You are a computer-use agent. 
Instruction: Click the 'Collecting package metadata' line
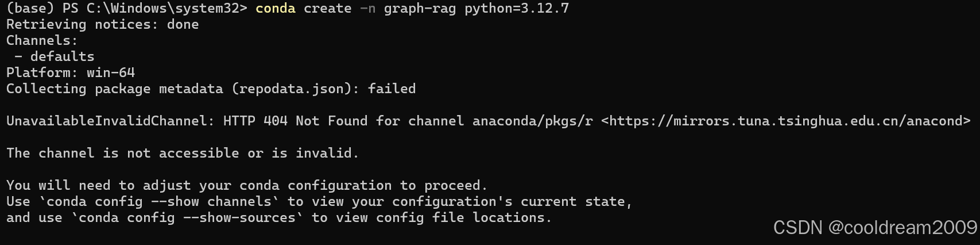point(211,89)
